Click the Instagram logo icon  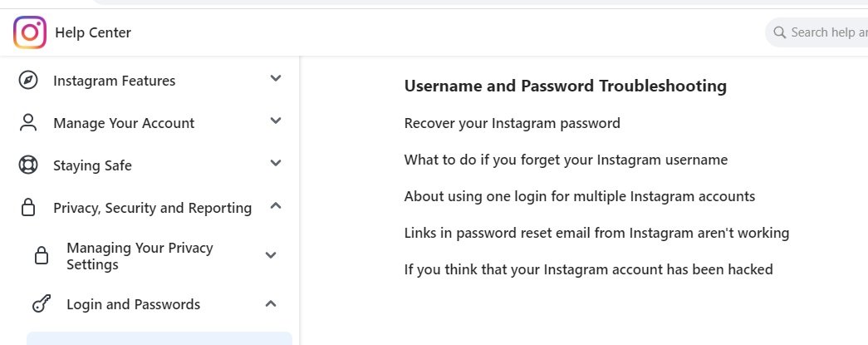(x=30, y=32)
